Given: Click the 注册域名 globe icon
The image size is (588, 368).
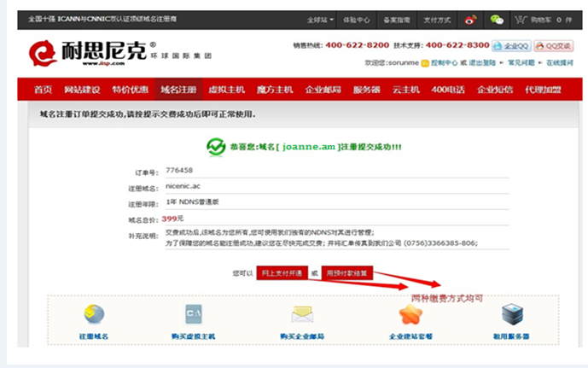Looking at the screenshot, I should 93,314.
